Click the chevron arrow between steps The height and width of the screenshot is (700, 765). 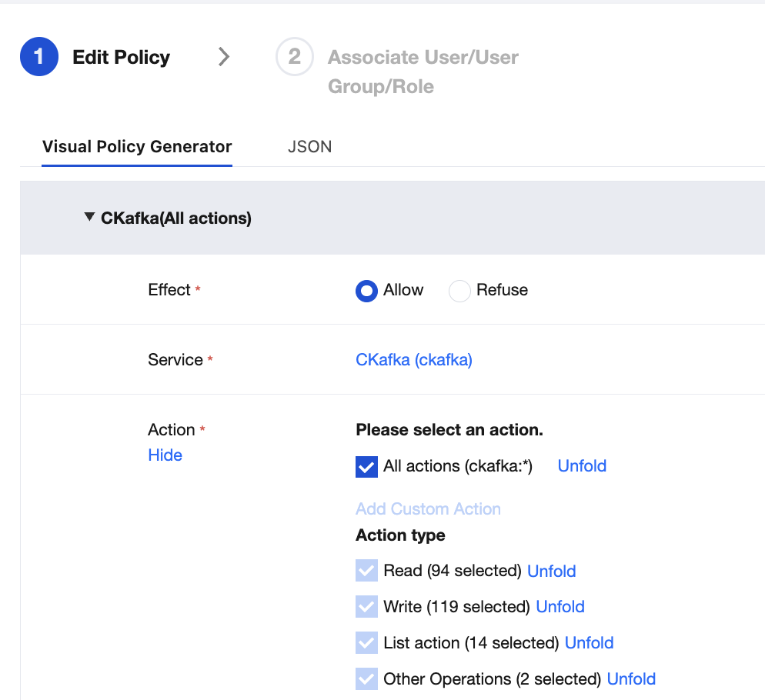[223, 57]
